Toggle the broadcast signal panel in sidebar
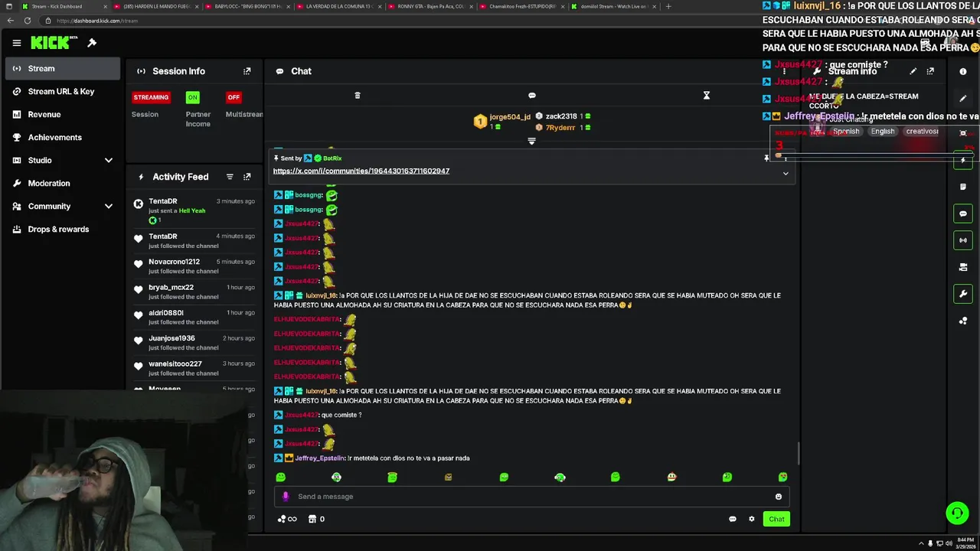The height and width of the screenshot is (551, 980). (x=963, y=240)
